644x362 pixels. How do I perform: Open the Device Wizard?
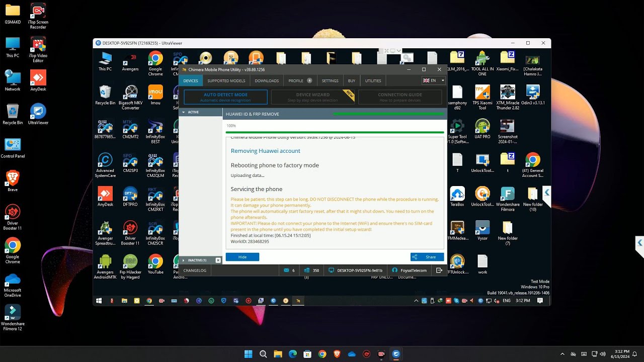coord(312,97)
